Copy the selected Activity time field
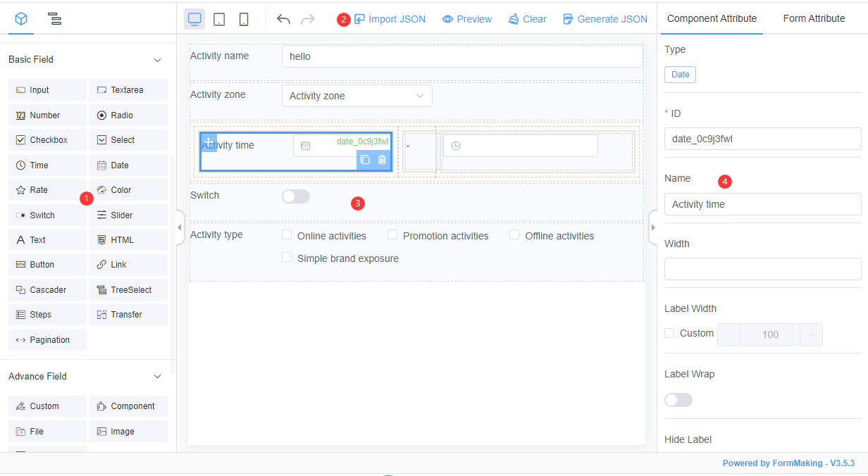The width and height of the screenshot is (868, 476). [x=365, y=160]
